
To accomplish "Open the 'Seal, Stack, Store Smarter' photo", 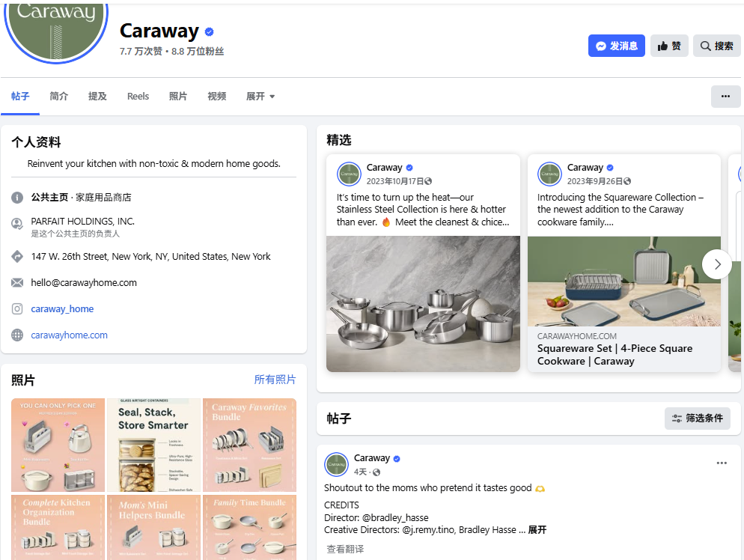I will pyautogui.click(x=153, y=445).
